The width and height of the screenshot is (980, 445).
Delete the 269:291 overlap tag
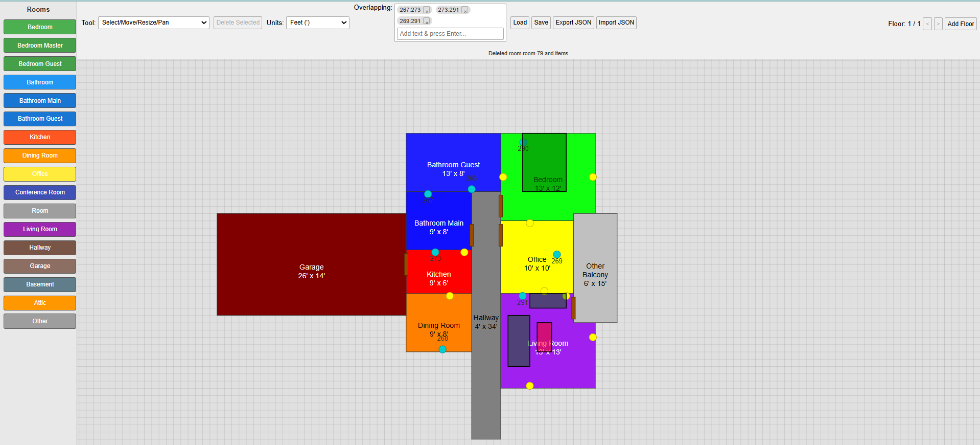coord(427,21)
